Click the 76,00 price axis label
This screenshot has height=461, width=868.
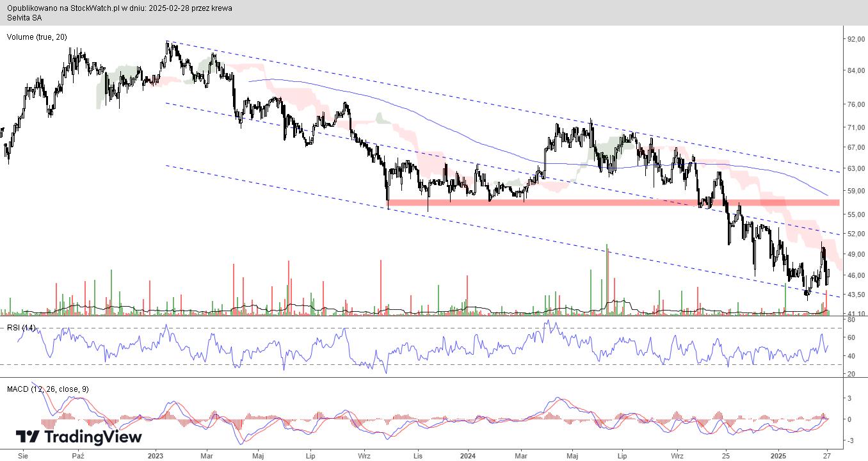coord(855,104)
